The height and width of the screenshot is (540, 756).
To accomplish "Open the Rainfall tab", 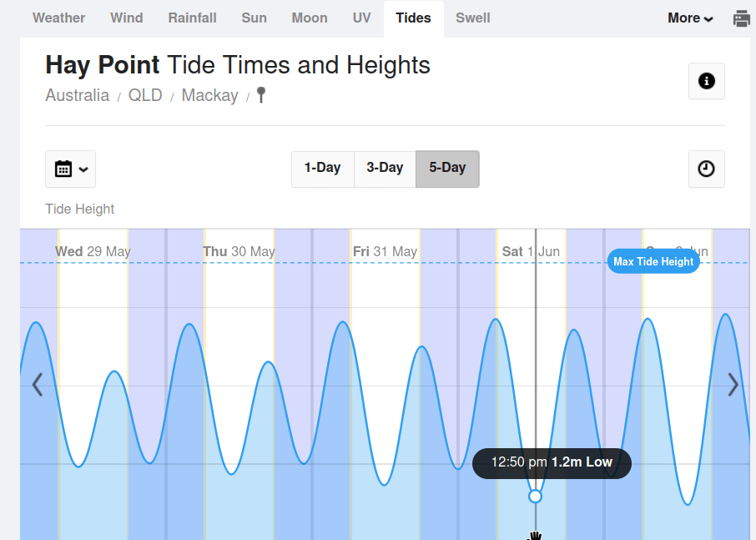I will [x=192, y=18].
